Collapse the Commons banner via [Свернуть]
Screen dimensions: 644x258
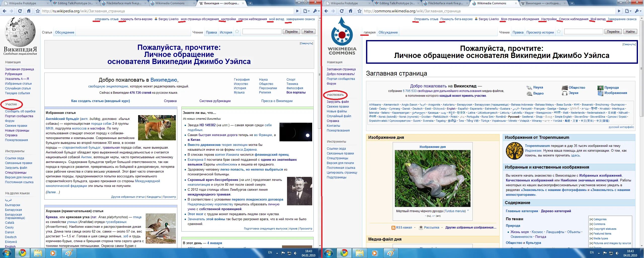point(629,44)
